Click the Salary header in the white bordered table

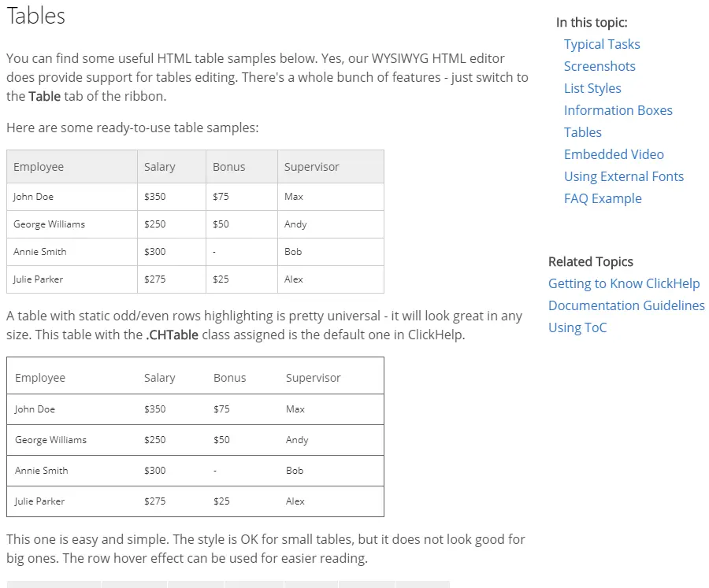pos(160,378)
